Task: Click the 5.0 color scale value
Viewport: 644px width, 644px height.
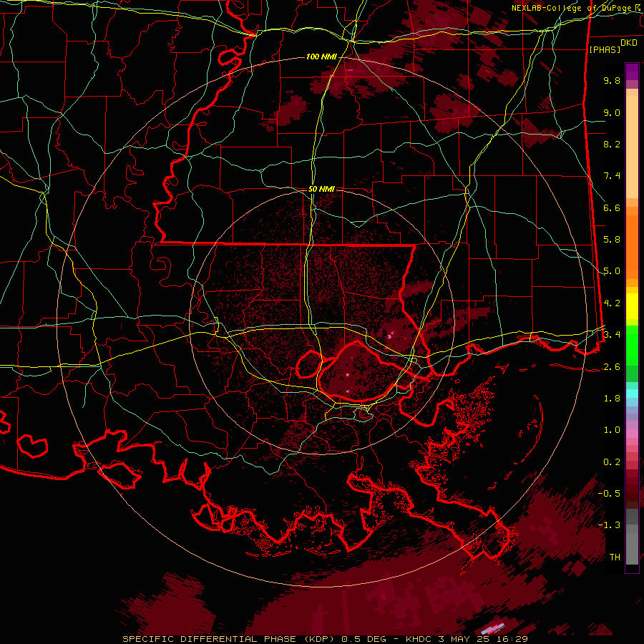Action: [x=612, y=271]
